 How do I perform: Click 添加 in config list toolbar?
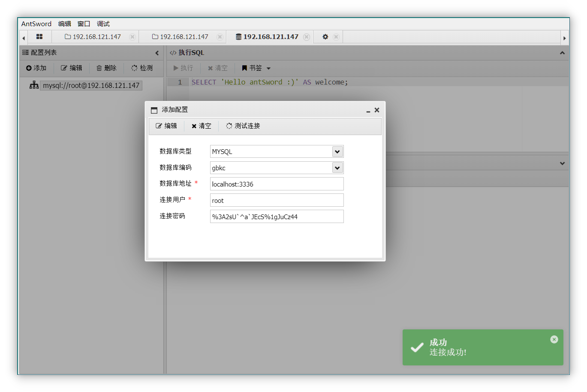coord(36,68)
